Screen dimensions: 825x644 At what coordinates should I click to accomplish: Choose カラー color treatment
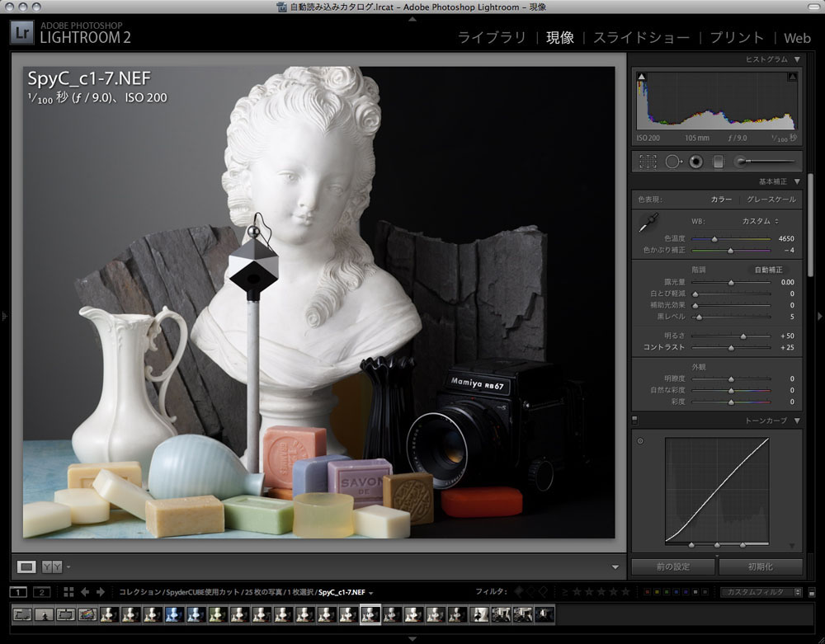721,200
